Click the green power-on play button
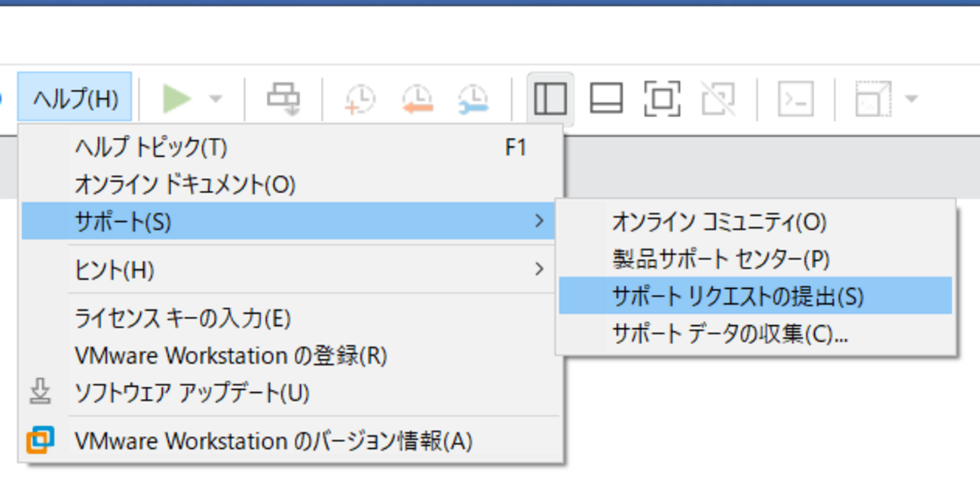The width and height of the screenshot is (980, 485). (176, 99)
